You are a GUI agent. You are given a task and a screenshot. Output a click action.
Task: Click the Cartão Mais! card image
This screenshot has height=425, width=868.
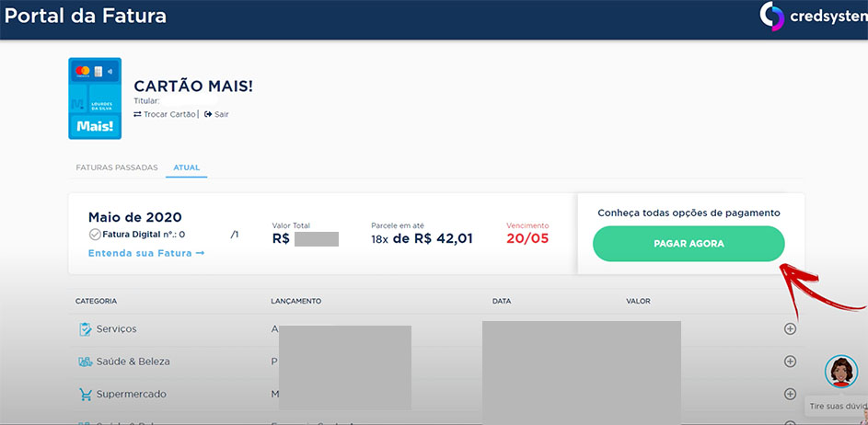[x=95, y=98]
